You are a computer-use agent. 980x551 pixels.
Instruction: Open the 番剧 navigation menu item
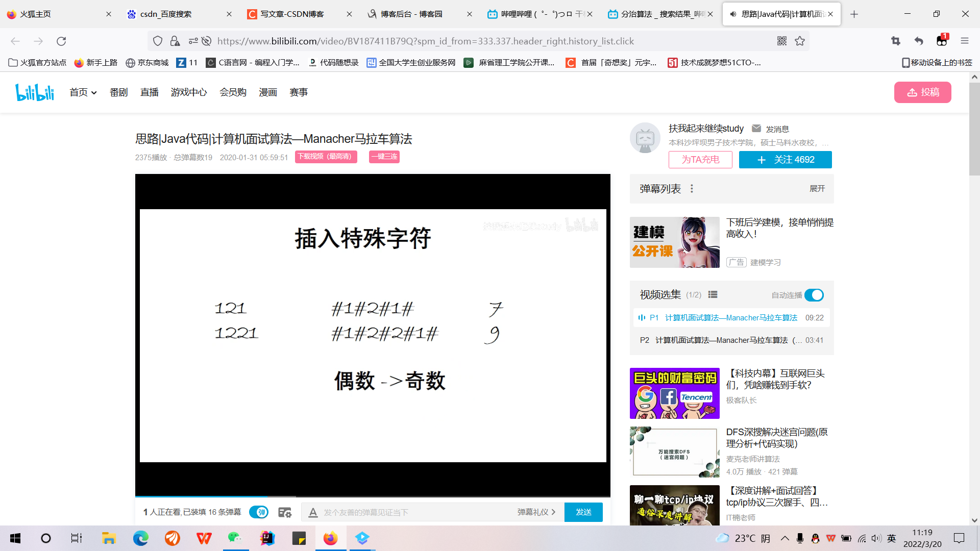tap(118, 92)
